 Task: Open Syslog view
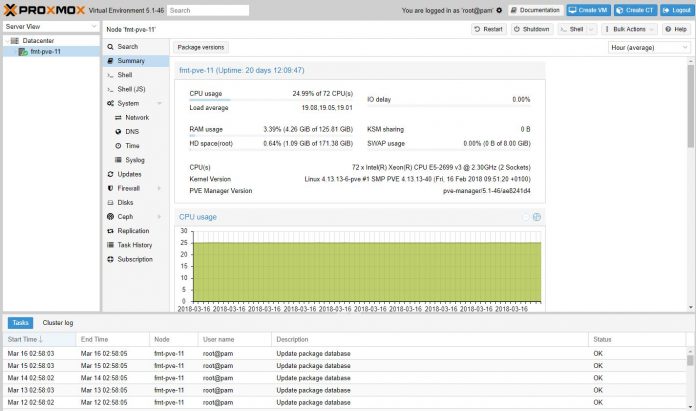click(135, 160)
